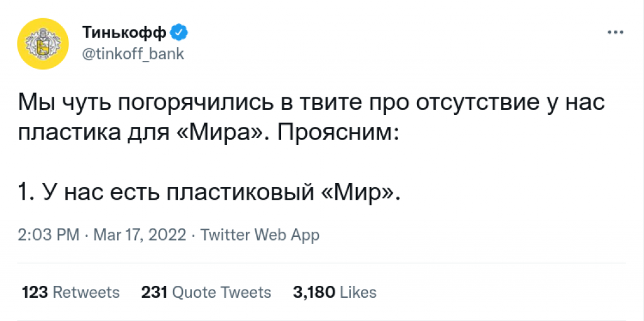The width and height of the screenshot is (644, 321).
Task: Click the word "Проясним:" in the tweet
Action: click(335, 134)
